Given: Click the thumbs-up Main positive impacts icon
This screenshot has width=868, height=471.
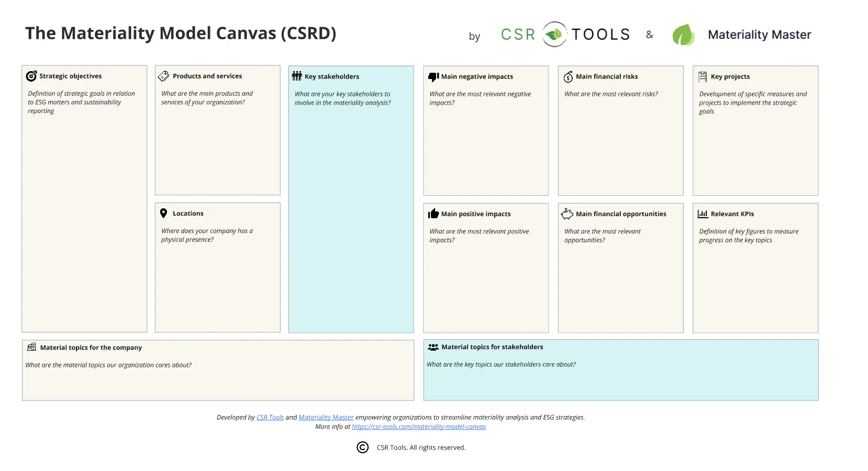Looking at the screenshot, I should [433, 214].
